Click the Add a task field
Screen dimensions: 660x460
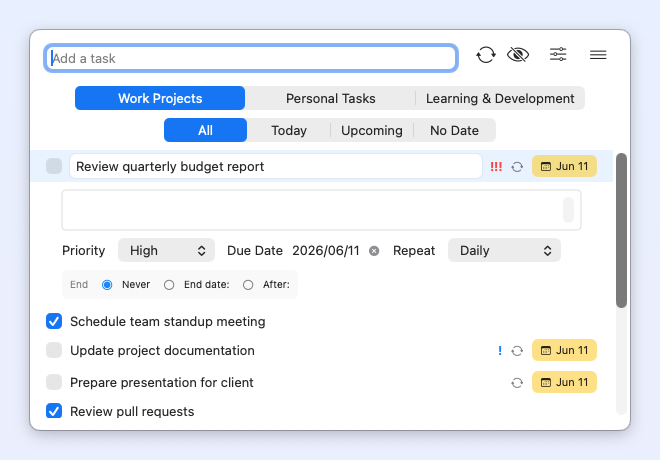click(x=251, y=58)
